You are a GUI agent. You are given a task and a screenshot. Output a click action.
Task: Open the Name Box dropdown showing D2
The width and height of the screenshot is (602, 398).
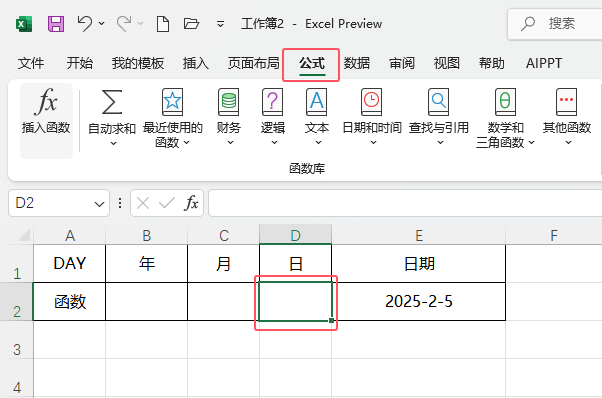[x=99, y=204]
